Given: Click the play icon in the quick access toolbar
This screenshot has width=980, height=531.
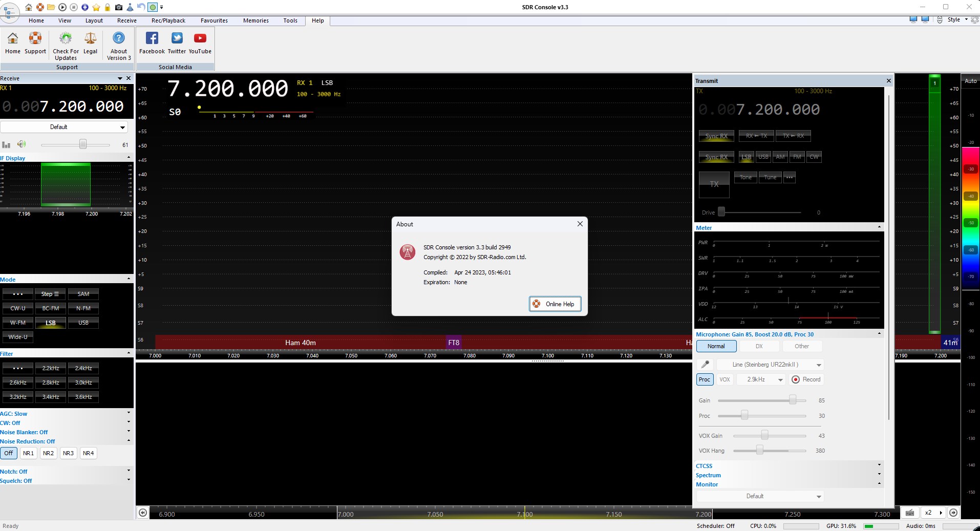Looking at the screenshot, I should [x=62, y=7].
